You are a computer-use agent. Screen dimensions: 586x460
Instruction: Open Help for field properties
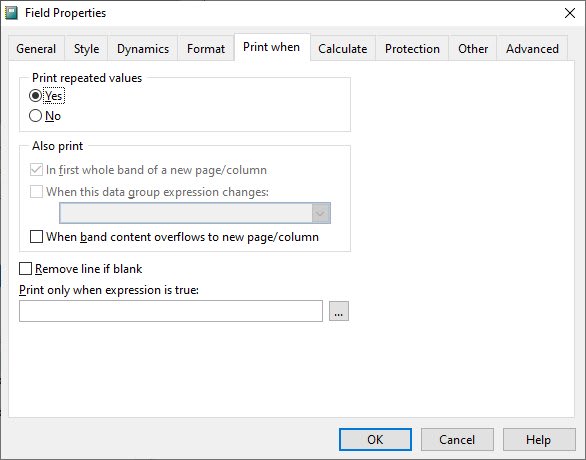coord(539,439)
